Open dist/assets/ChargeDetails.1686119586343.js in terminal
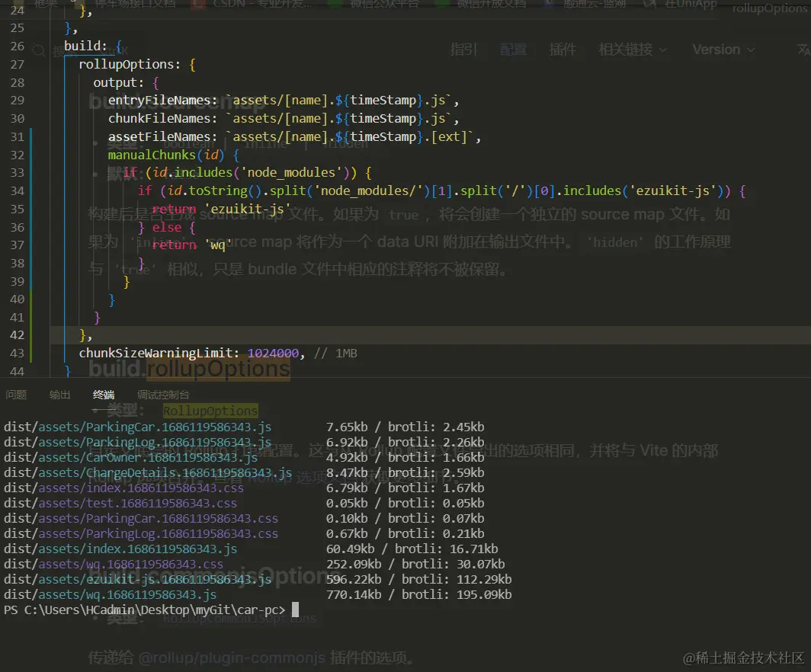This screenshot has height=672, width=811. (x=148, y=473)
